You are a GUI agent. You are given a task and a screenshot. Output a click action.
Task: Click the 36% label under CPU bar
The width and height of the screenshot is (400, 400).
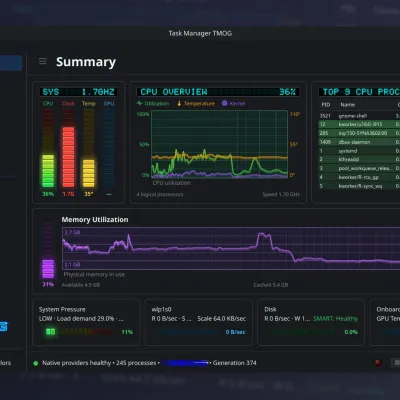[x=48, y=194]
